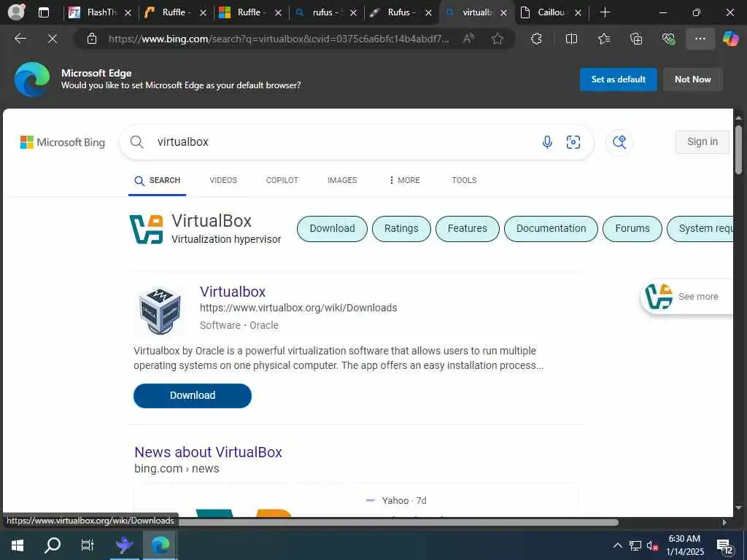Screen dimensions: 747x560
Task: Switch to the first Ruffle tab
Action: click(174, 12)
